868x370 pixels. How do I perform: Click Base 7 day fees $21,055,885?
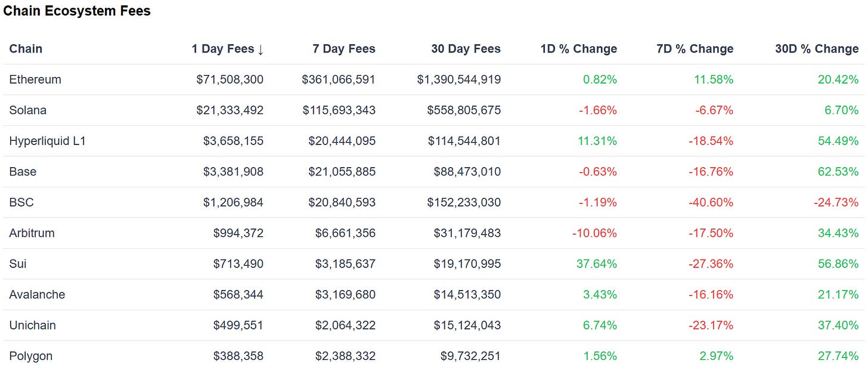(342, 172)
